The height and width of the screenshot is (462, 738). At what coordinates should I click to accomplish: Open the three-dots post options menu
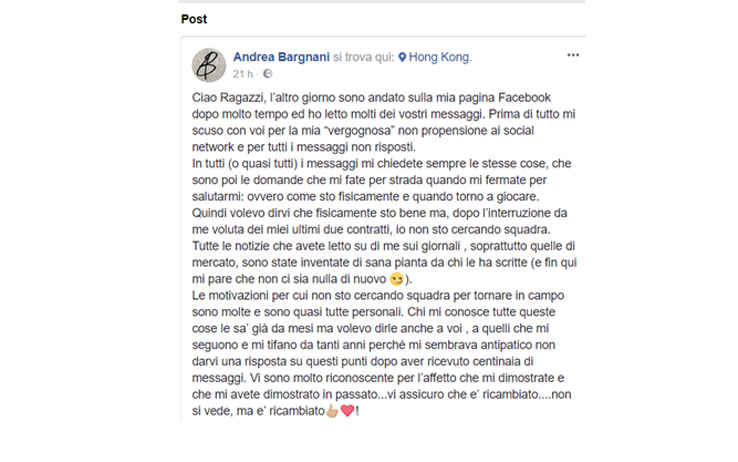573,55
